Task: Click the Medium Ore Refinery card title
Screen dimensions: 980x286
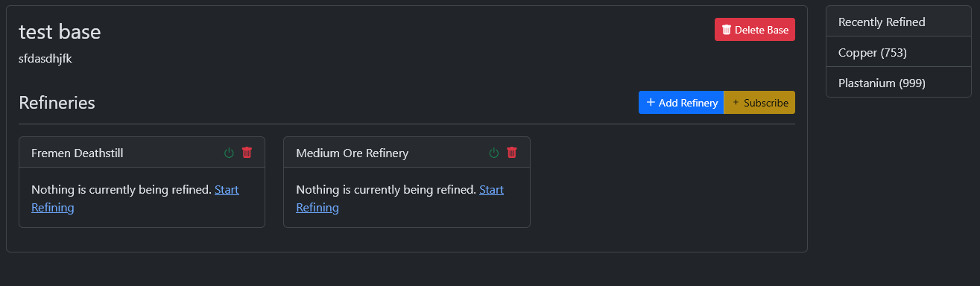Action: (x=353, y=153)
